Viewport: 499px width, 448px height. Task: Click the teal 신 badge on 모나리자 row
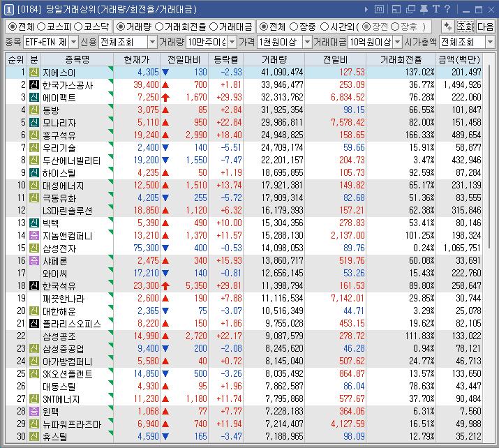34,123
